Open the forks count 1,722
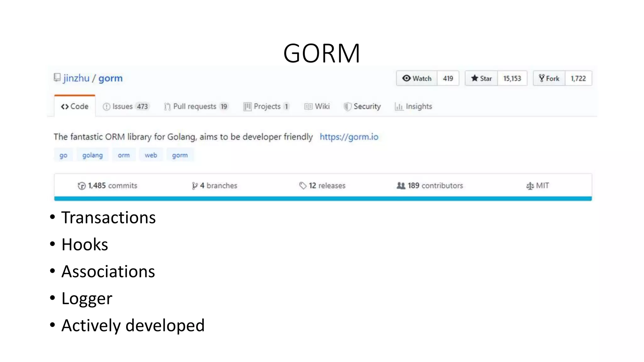 click(578, 78)
